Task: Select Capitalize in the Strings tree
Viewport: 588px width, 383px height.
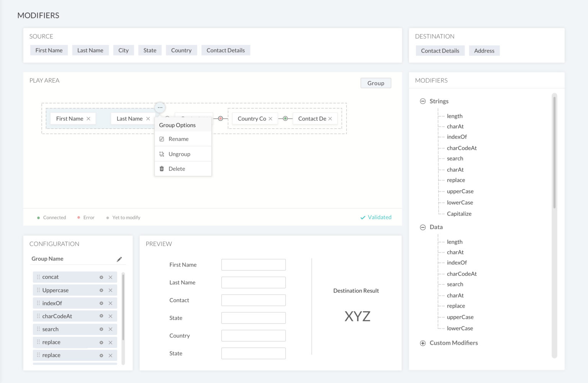Action: point(459,214)
